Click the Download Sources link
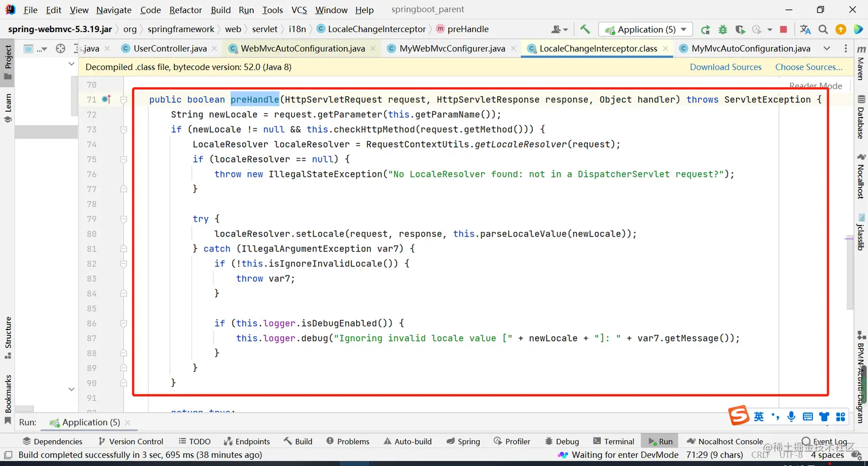Screen dimensions: 868x466 (726, 67)
